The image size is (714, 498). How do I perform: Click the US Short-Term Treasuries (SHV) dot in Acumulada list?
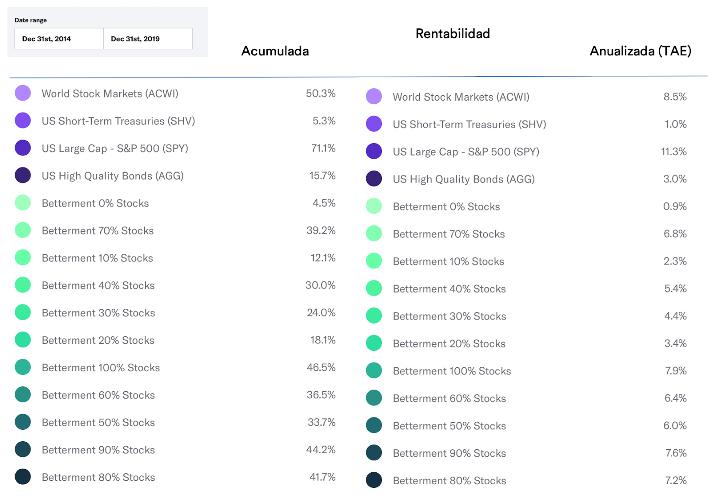pyautogui.click(x=23, y=121)
